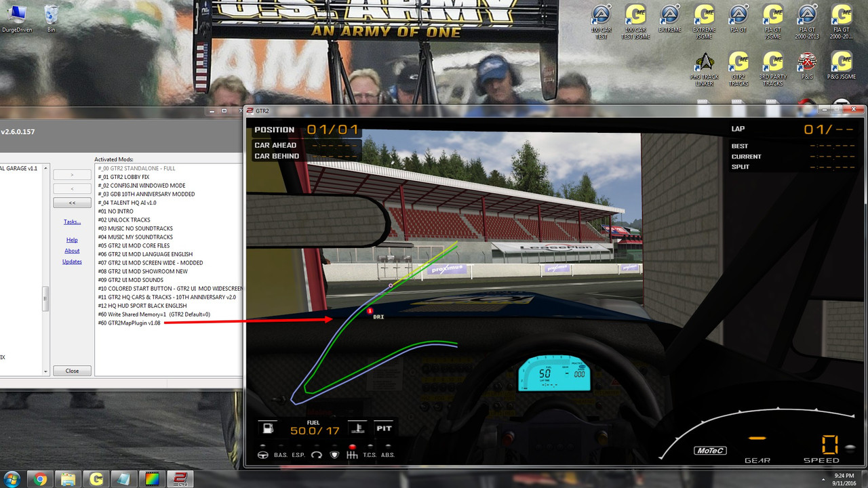Open the FIA GT desktop shortcut
Image resolution: width=868 pixels, height=488 pixels.
click(738, 19)
